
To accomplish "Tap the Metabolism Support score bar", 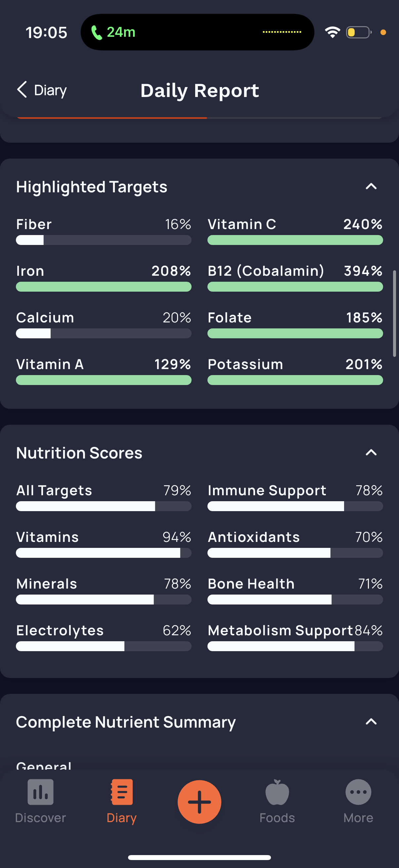I will click(295, 646).
